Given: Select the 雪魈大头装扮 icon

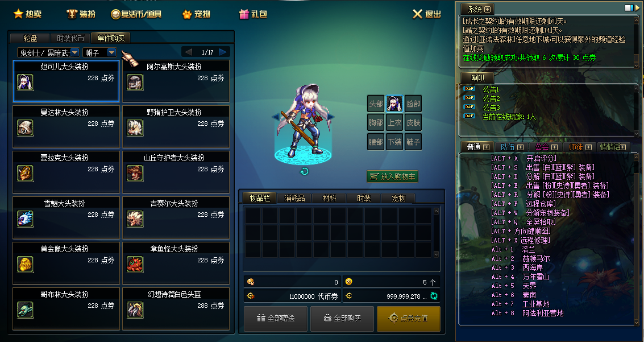Looking at the screenshot, I should pos(26,219).
